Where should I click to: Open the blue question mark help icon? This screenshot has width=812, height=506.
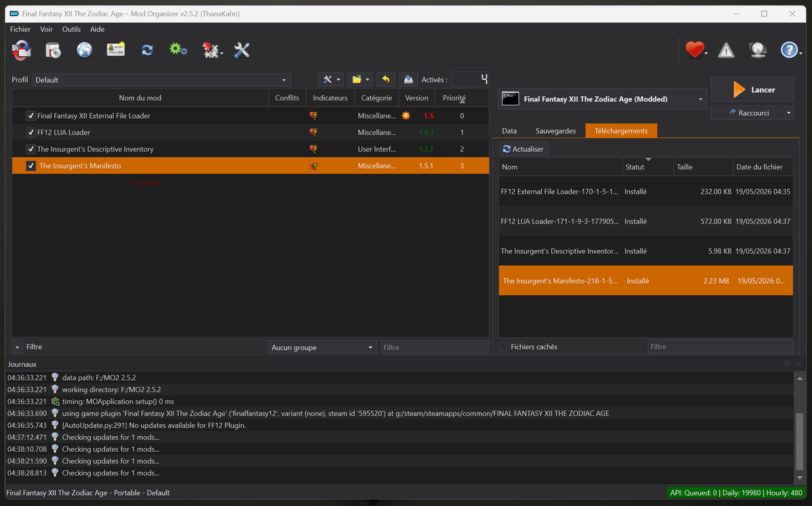coord(789,49)
